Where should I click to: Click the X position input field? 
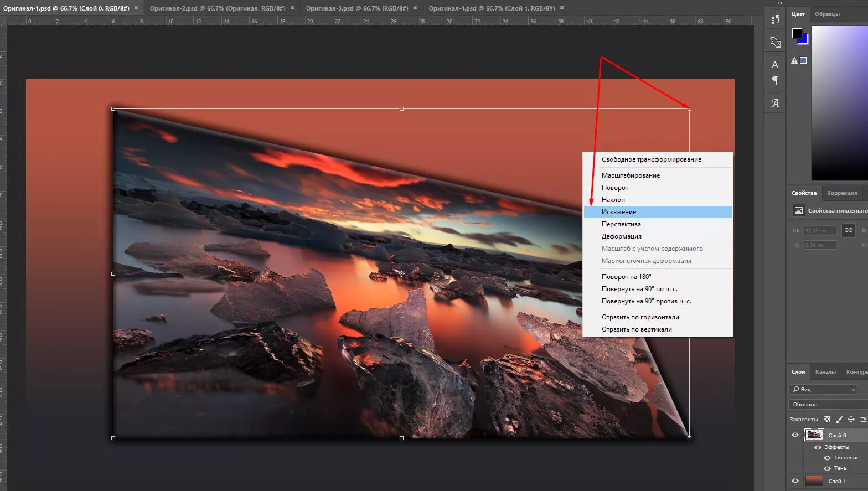[x=820, y=245]
